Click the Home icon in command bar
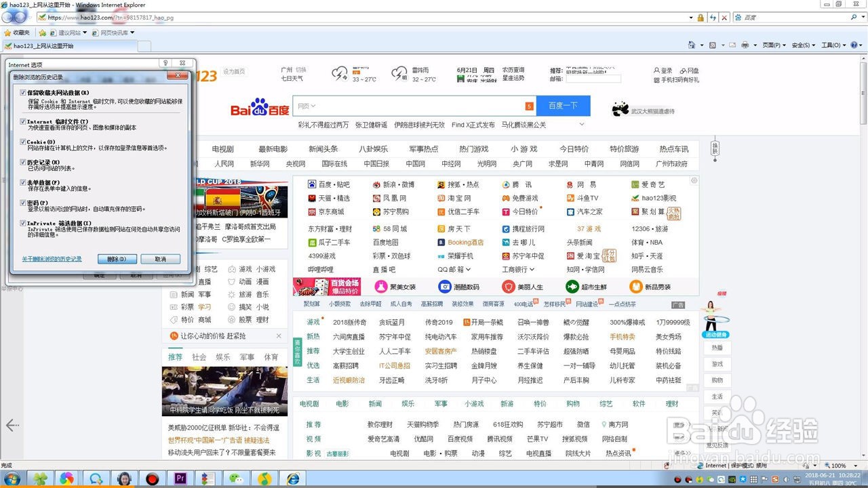 point(692,45)
